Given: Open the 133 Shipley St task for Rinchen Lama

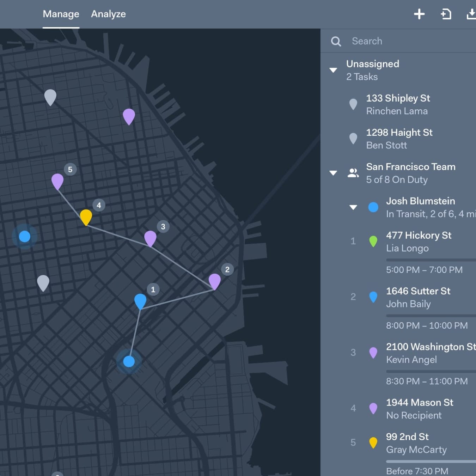Looking at the screenshot, I should coord(398,104).
